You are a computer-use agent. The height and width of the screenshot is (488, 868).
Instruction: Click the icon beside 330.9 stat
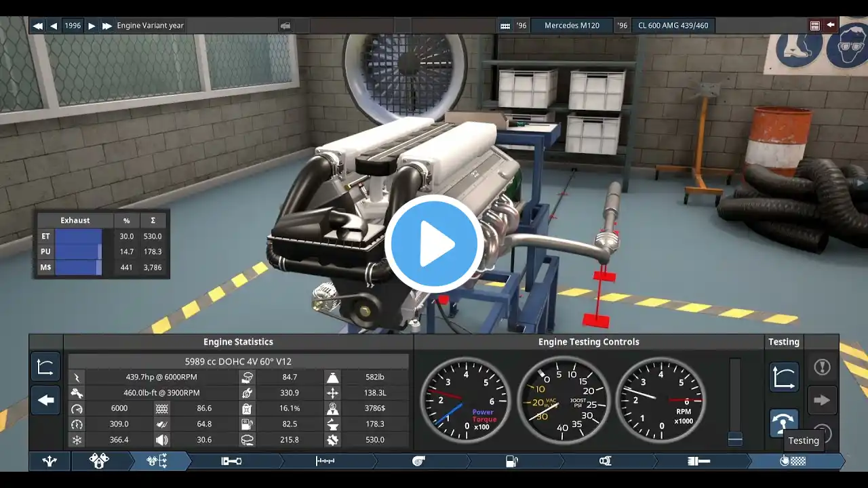tap(248, 392)
